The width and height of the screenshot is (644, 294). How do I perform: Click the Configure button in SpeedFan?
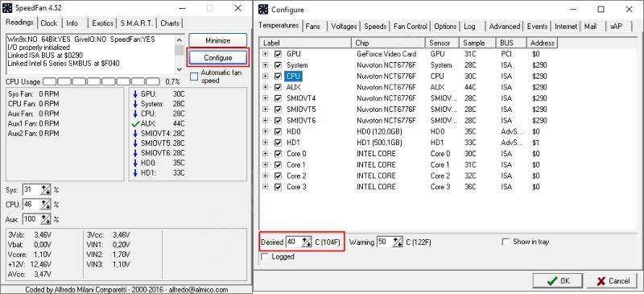tap(217, 58)
